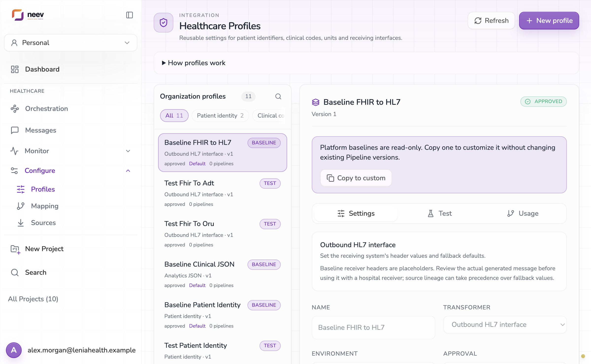Create a New profile

pyautogui.click(x=549, y=21)
